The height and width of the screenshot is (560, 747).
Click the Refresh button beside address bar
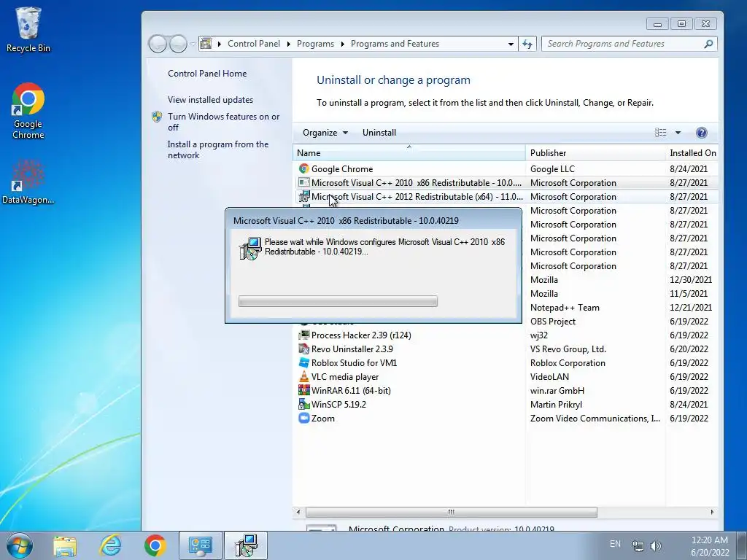click(x=527, y=44)
